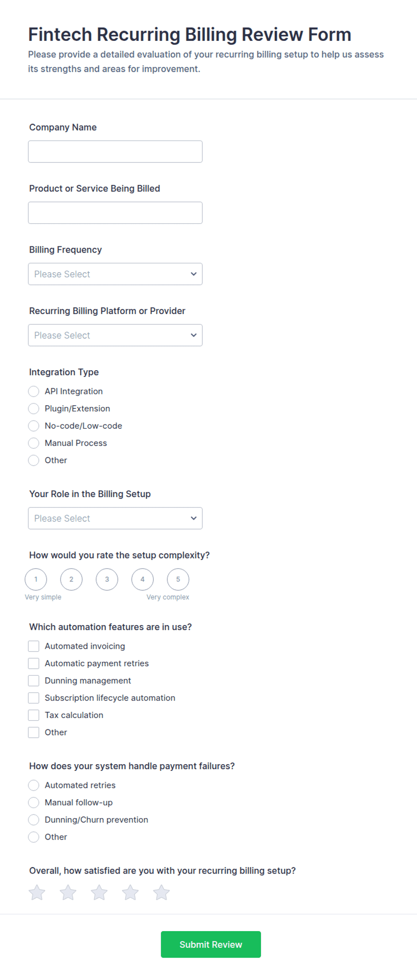Image resolution: width=417 pixels, height=980 pixels.
Task: Give five stars overall satisfaction
Action: [161, 892]
